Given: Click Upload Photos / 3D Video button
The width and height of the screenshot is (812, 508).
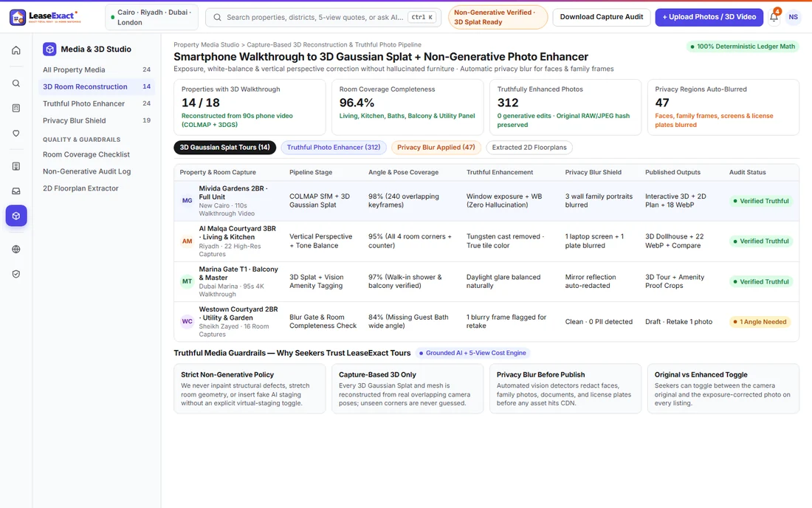Looking at the screenshot, I should pos(709,17).
